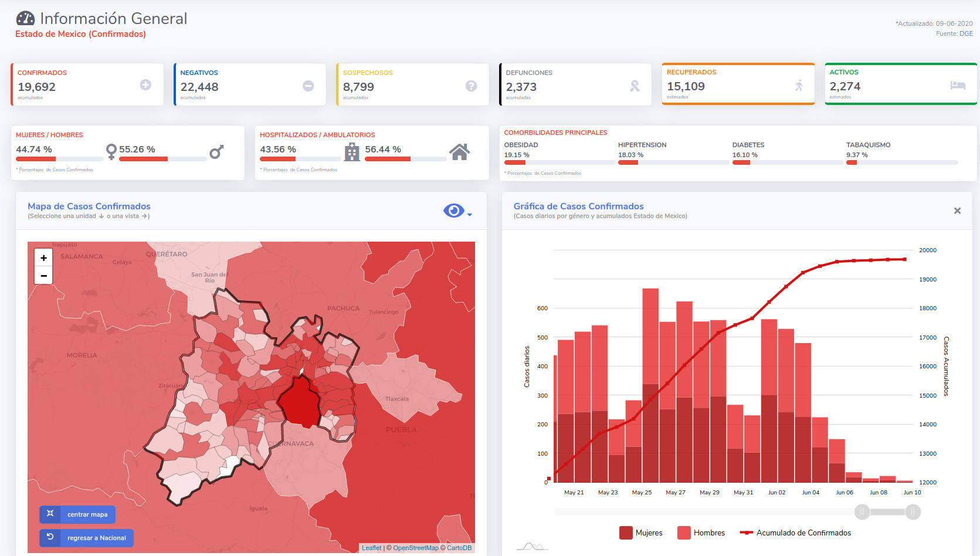Open the DGE source link

pyautogui.click(x=966, y=33)
